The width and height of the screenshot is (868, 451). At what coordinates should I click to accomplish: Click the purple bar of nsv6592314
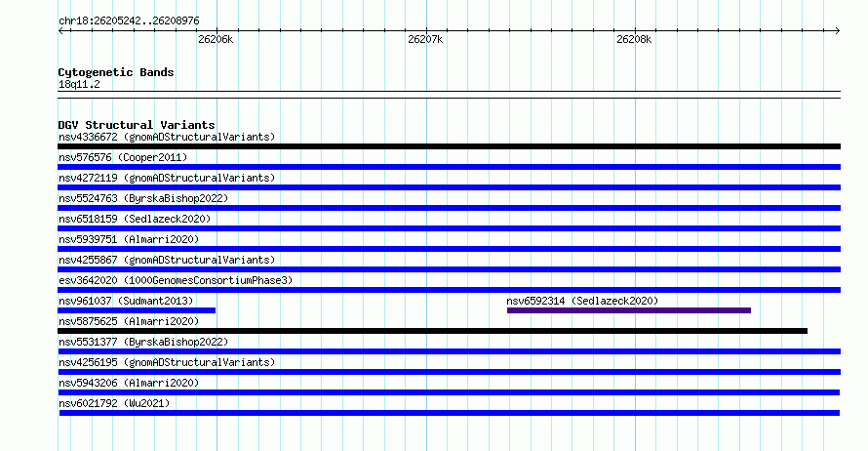click(x=629, y=310)
